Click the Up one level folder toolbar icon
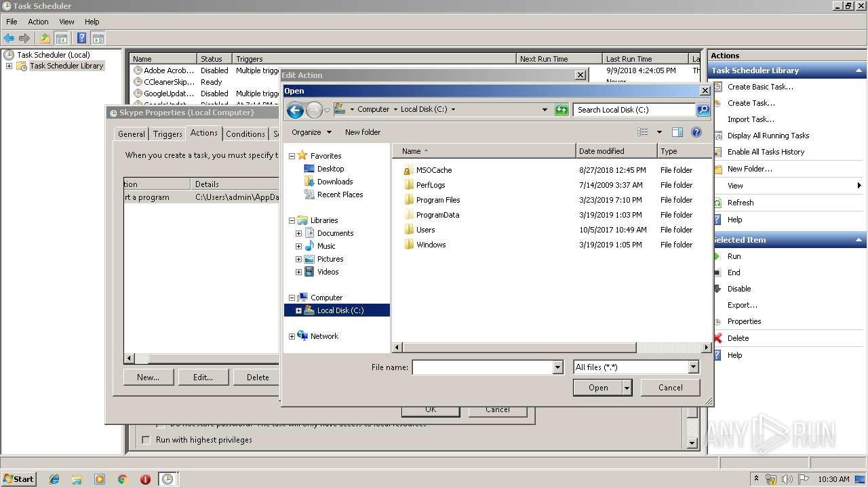This screenshot has width=868, height=488. 45,38
